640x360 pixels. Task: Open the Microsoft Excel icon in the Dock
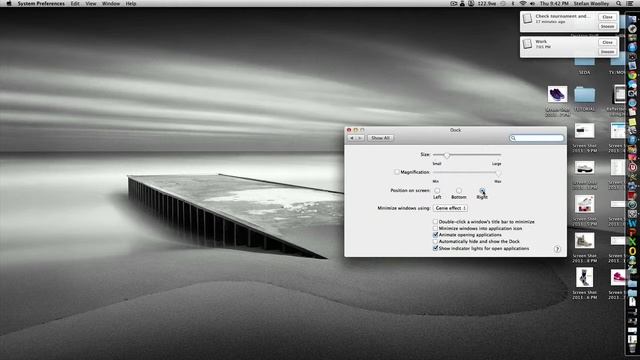click(632, 241)
